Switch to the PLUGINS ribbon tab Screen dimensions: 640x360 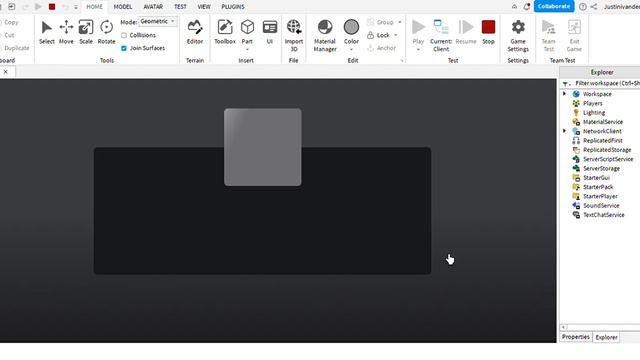click(x=233, y=7)
